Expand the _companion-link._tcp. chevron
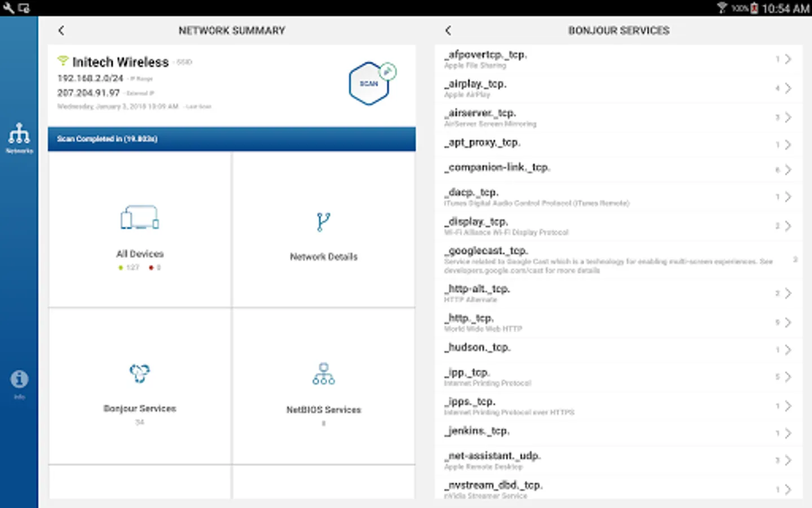Viewport: 812px width, 508px height. pyautogui.click(x=788, y=169)
